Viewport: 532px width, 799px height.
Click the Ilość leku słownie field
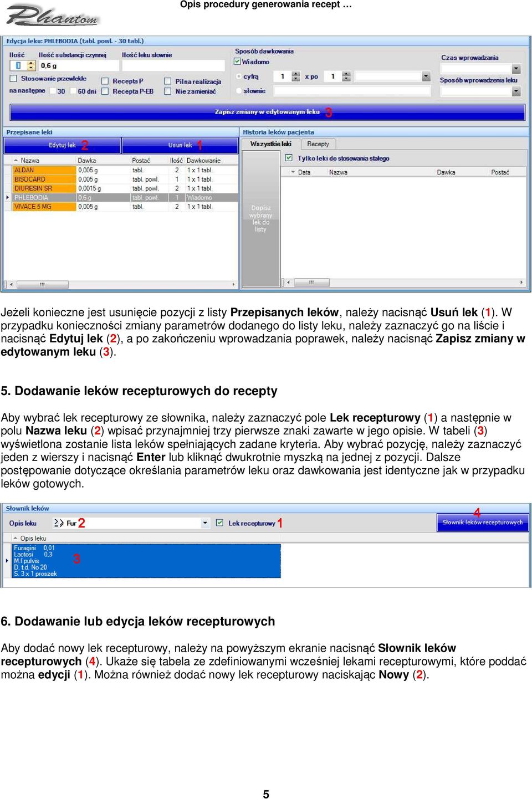[x=173, y=65]
